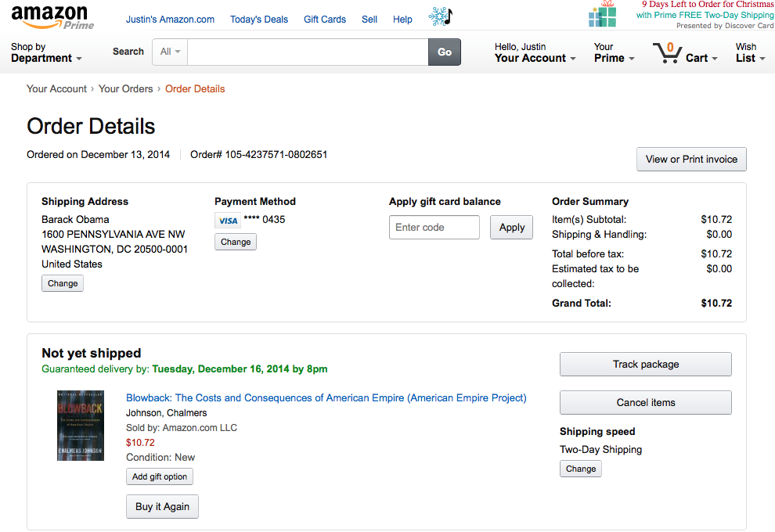The image size is (775, 532).
Task: Expand Your Account dropdown
Action: [x=535, y=52]
